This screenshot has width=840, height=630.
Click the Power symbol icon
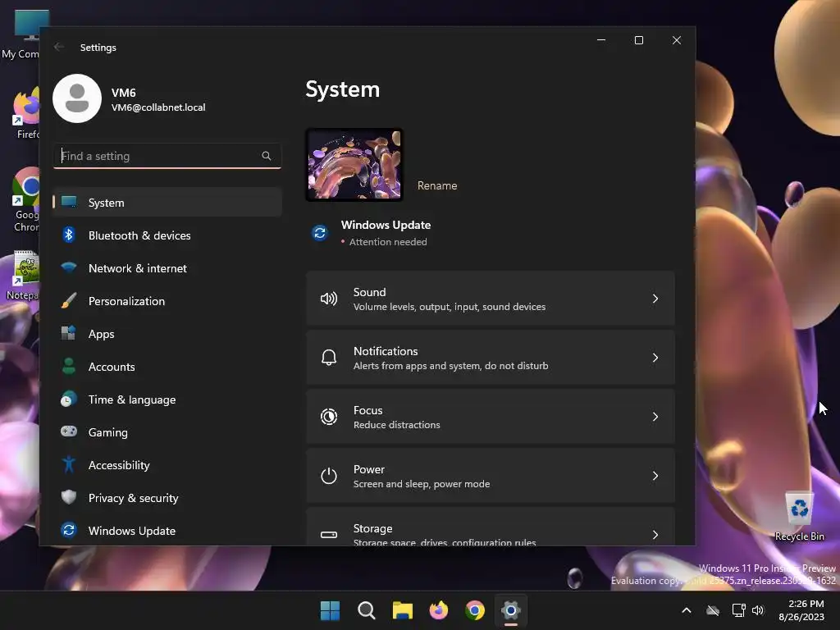(328, 476)
